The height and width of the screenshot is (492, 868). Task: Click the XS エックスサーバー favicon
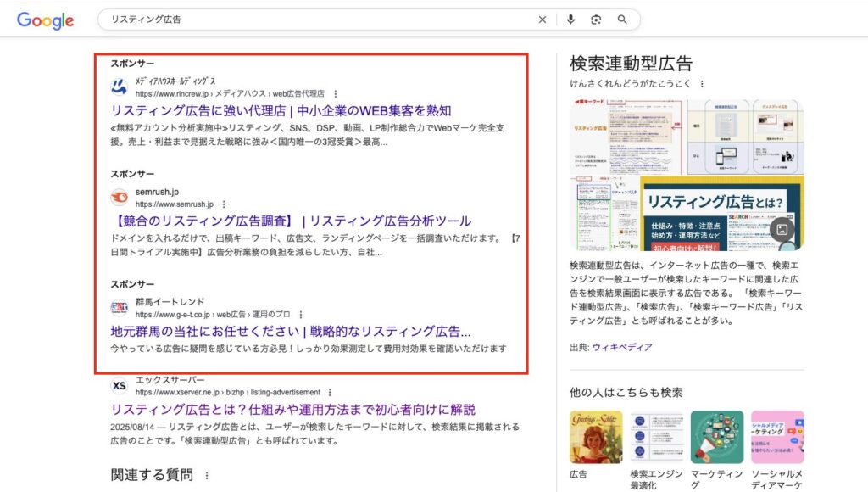[x=119, y=386]
